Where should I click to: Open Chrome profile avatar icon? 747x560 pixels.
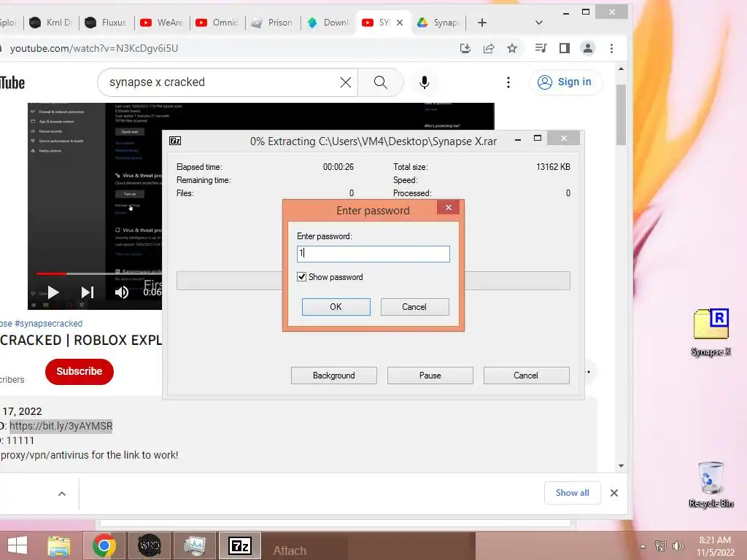(x=588, y=48)
